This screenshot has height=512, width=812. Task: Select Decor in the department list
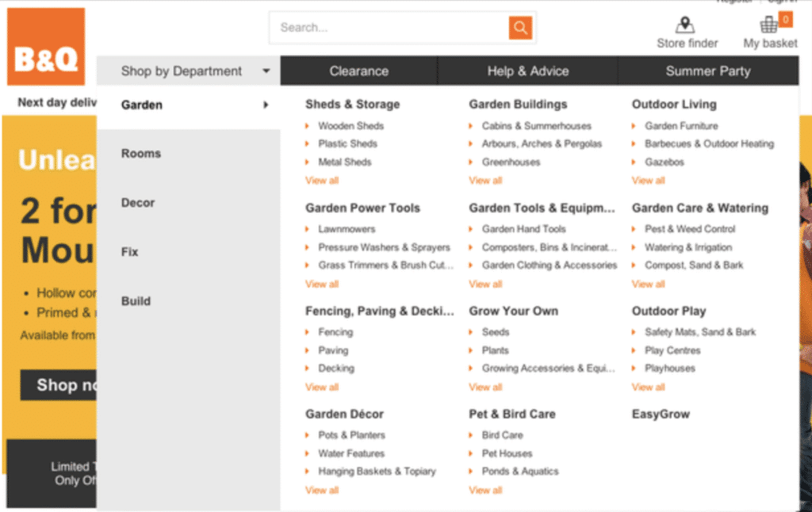[138, 203]
